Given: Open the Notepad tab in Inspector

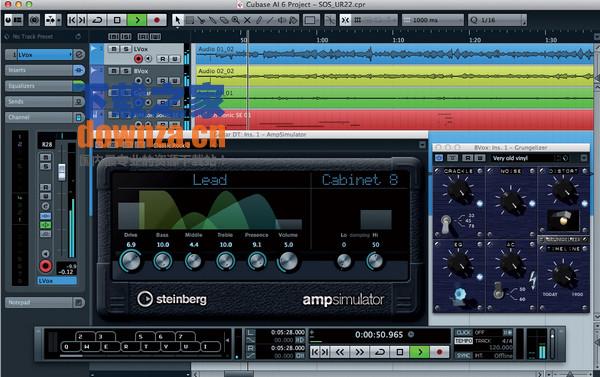Looking at the screenshot, I should coord(39,302).
